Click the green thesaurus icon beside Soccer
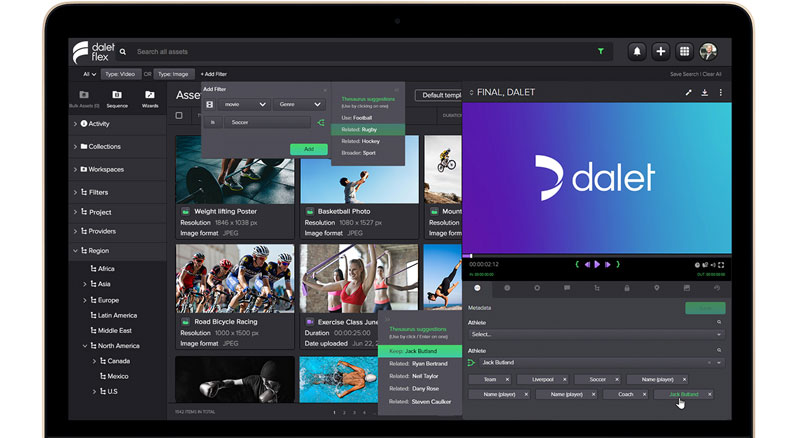The height and width of the screenshot is (438, 800). coord(320,123)
